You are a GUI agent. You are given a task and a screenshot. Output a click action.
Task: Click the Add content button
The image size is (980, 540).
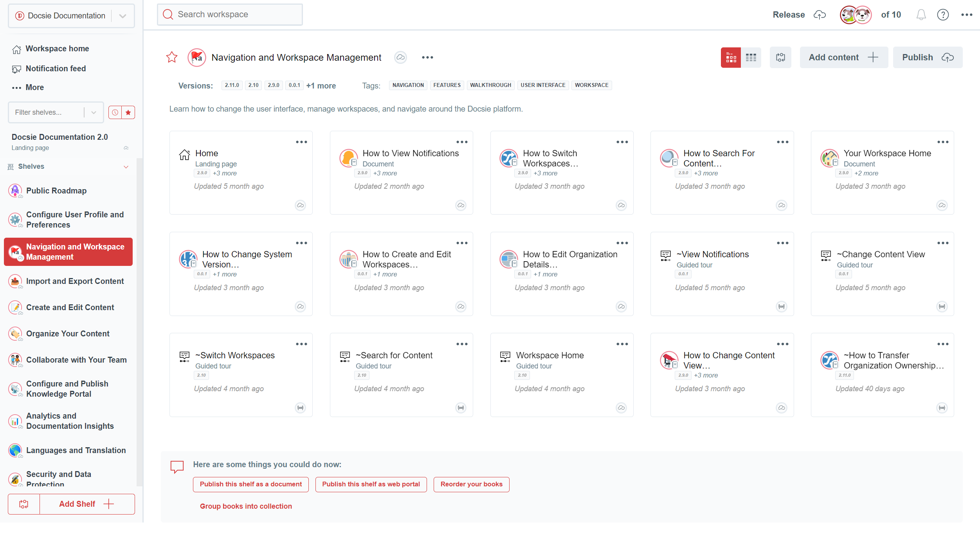(x=843, y=58)
